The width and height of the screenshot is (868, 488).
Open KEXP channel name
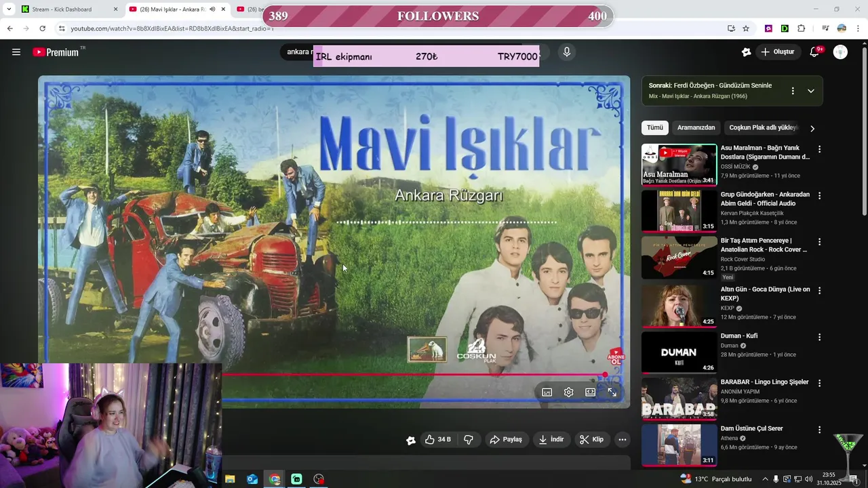[x=726, y=308]
